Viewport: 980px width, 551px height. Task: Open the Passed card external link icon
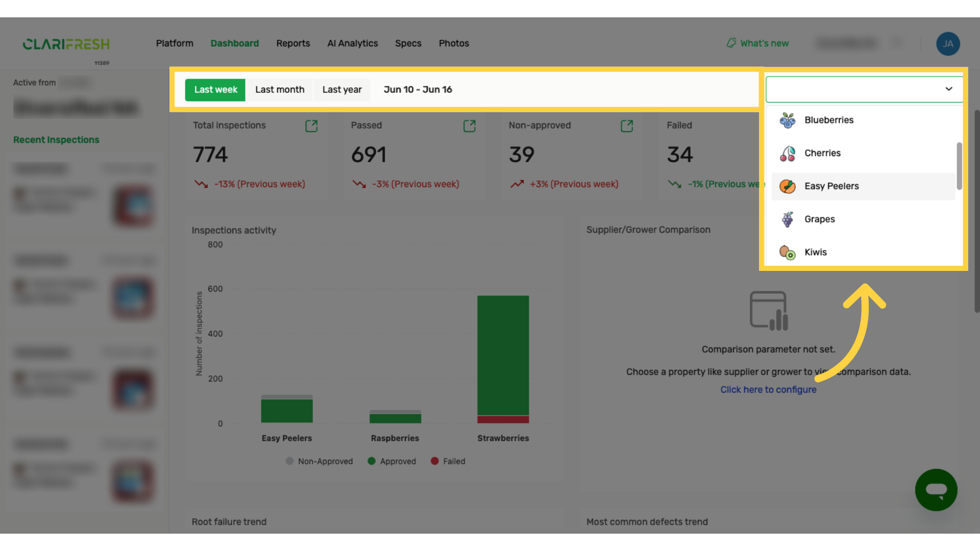470,126
